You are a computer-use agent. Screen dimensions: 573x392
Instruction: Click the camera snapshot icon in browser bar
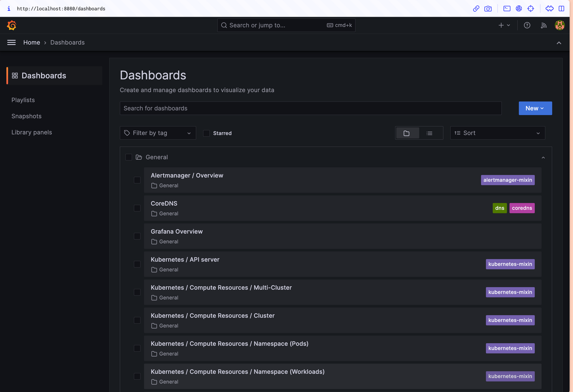point(489,8)
